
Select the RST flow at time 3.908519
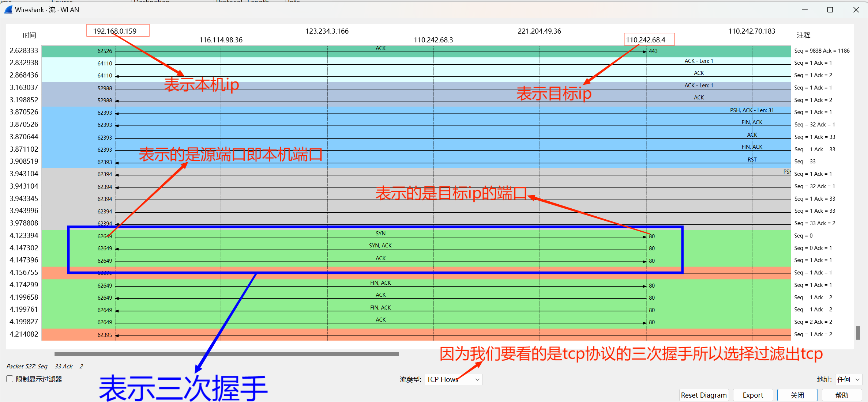click(416, 162)
